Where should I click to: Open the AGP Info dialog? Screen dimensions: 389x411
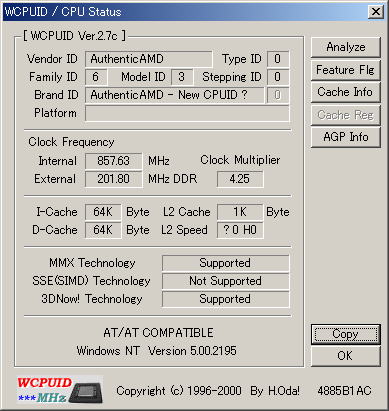tap(346, 137)
